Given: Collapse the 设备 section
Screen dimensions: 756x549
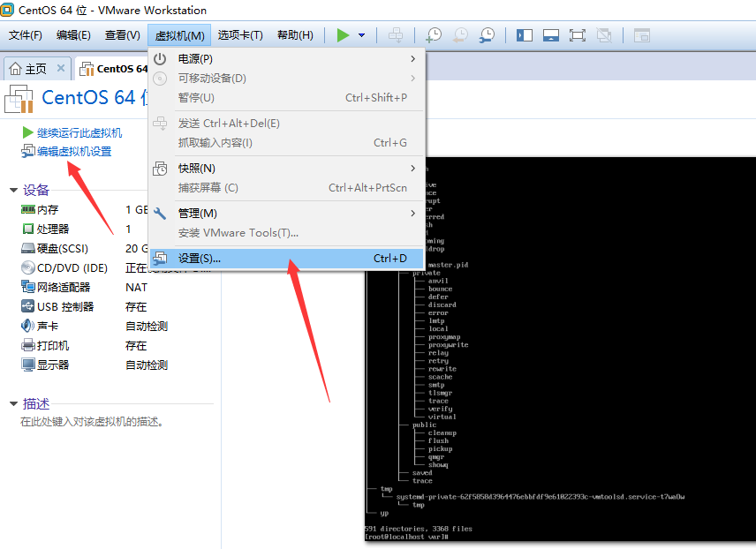Looking at the screenshot, I should pos(13,190).
